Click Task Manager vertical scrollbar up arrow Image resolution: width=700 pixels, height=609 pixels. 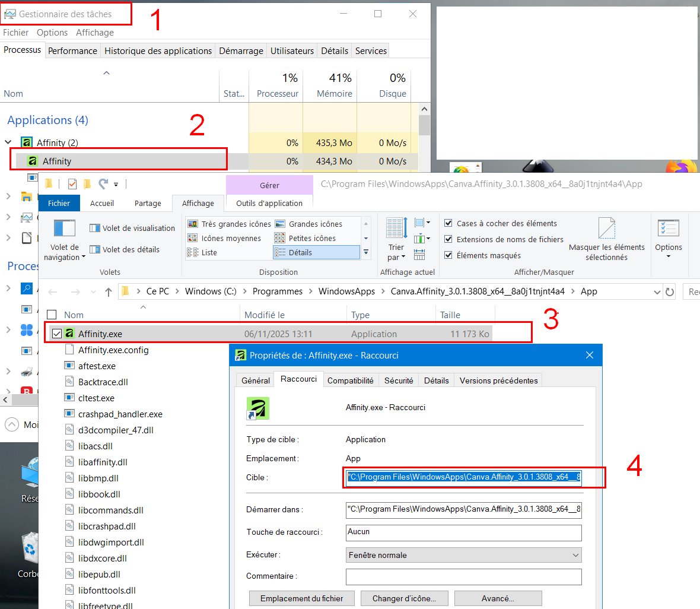424,109
